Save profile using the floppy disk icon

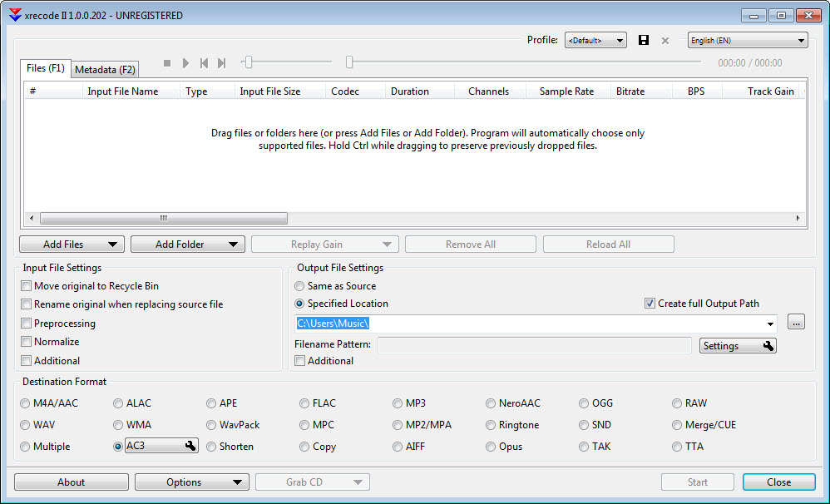tap(644, 40)
